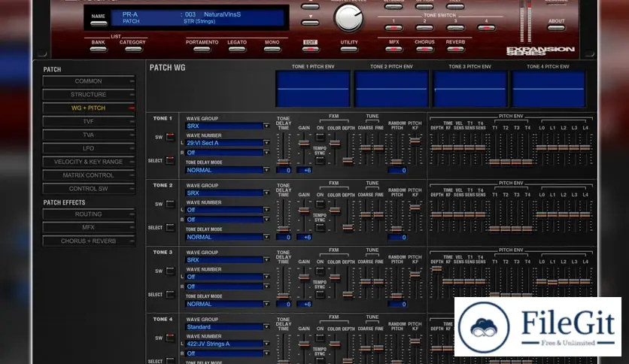The image size is (629, 364).
Task: Toggle Tone Switch 1 button
Action: click(x=393, y=28)
